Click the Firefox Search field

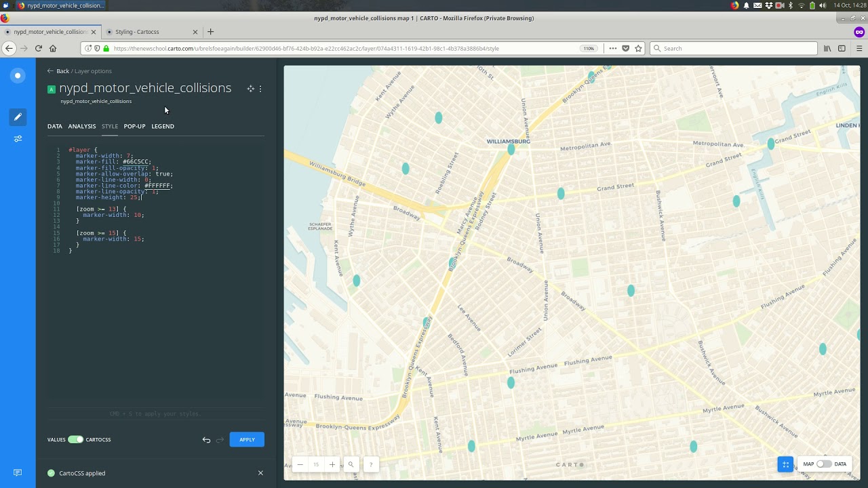pyautogui.click(x=734, y=48)
